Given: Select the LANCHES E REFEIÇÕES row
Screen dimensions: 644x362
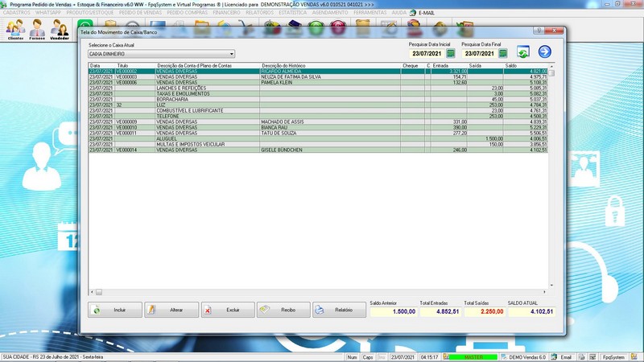Looking at the screenshot, I should [x=318, y=88].
